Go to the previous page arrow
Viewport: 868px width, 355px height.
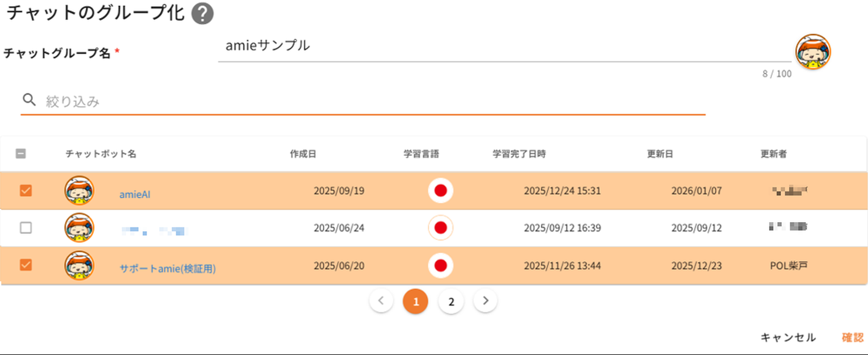381,301
